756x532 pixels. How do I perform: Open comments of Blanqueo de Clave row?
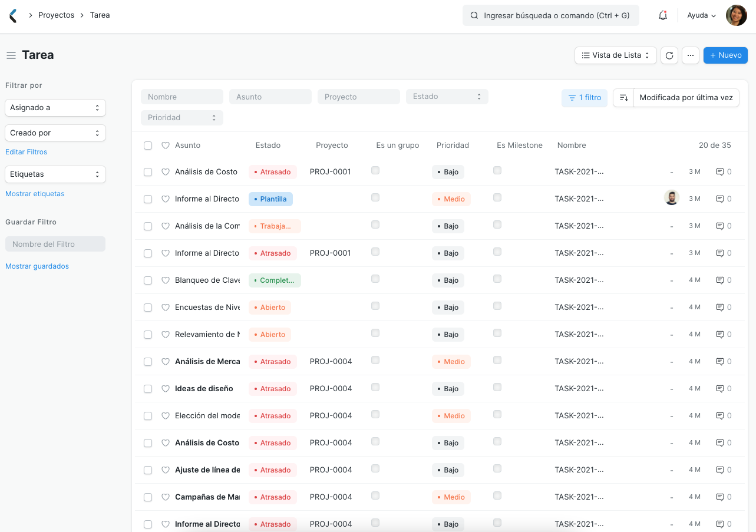point(724,280)
